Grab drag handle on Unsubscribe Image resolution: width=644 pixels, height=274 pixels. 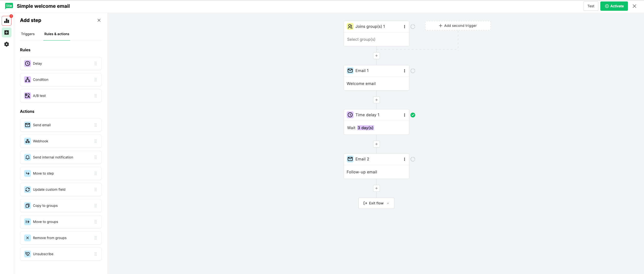(96, 254)
